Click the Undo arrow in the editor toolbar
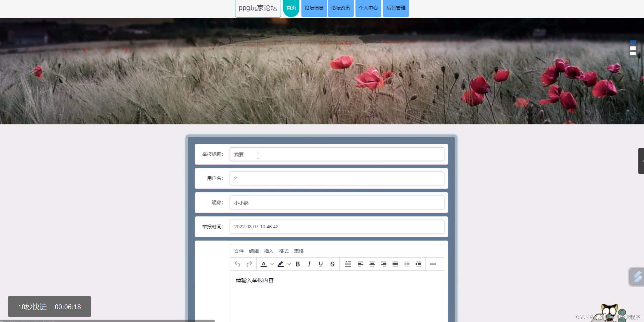 [x=237, y=264]
